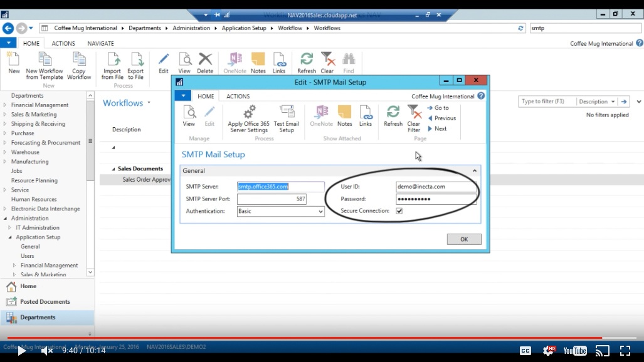
Task: Click the back navigation arrow
Action: [8, 28]
